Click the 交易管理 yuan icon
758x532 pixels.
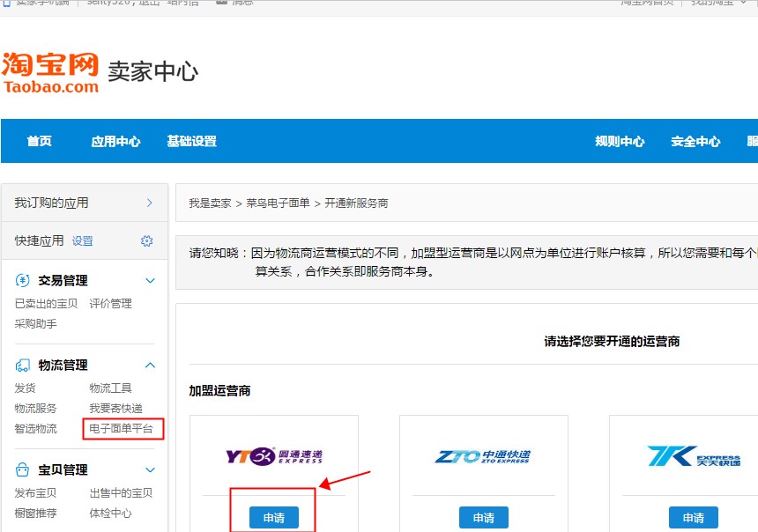click(x=22, y=280)
